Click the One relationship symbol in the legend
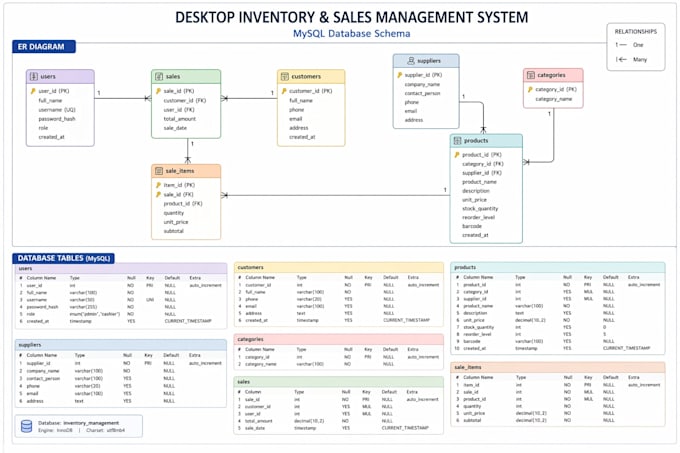The width and height of the screenshot is (680, 453). coord(621,45)
